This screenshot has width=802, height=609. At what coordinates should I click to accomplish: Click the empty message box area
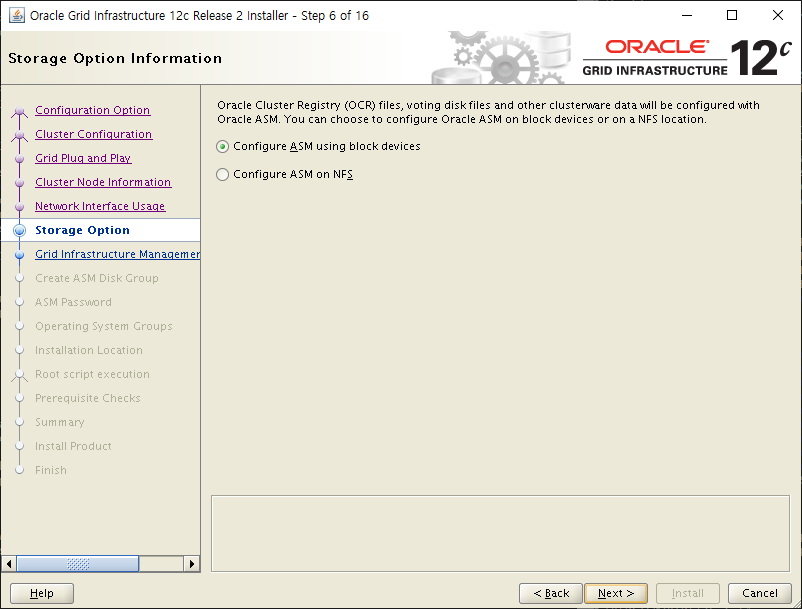pos(500,533)
